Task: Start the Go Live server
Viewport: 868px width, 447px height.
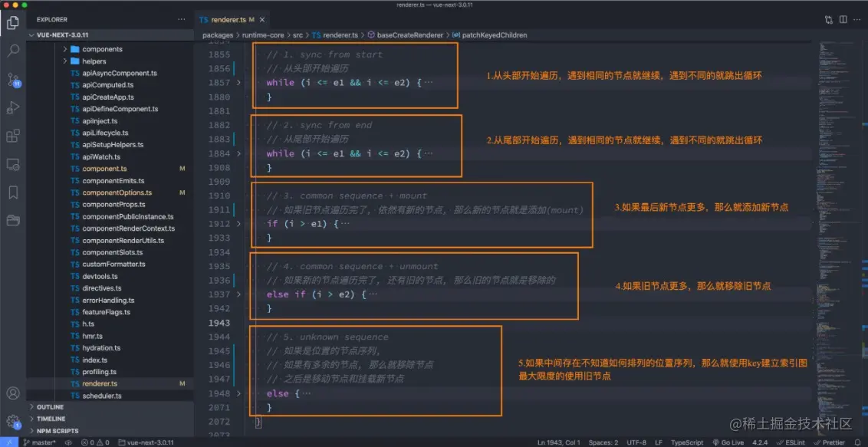Action: point(728,442)
